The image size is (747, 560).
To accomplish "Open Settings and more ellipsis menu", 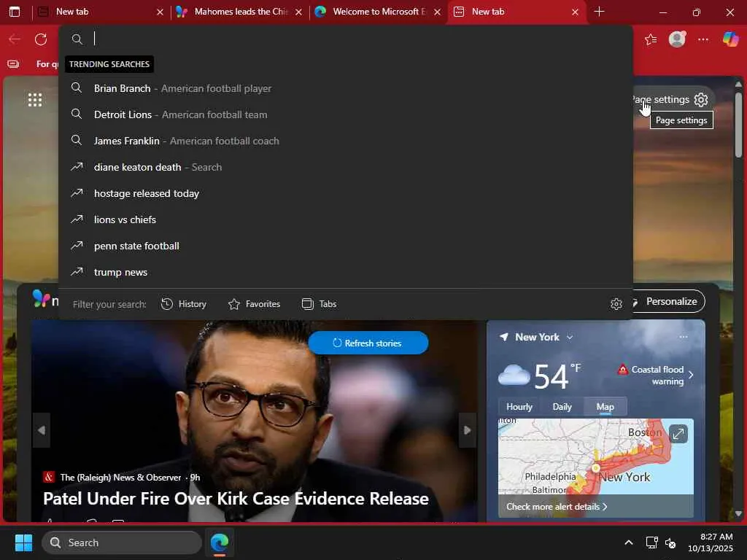I will coord(703,39).
